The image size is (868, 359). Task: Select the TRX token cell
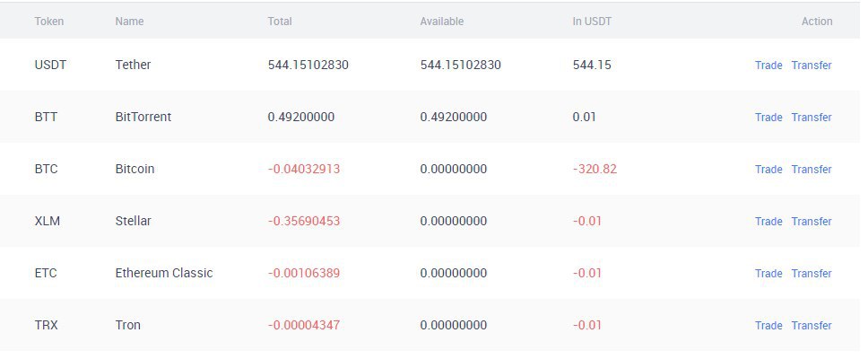point(46,325)
